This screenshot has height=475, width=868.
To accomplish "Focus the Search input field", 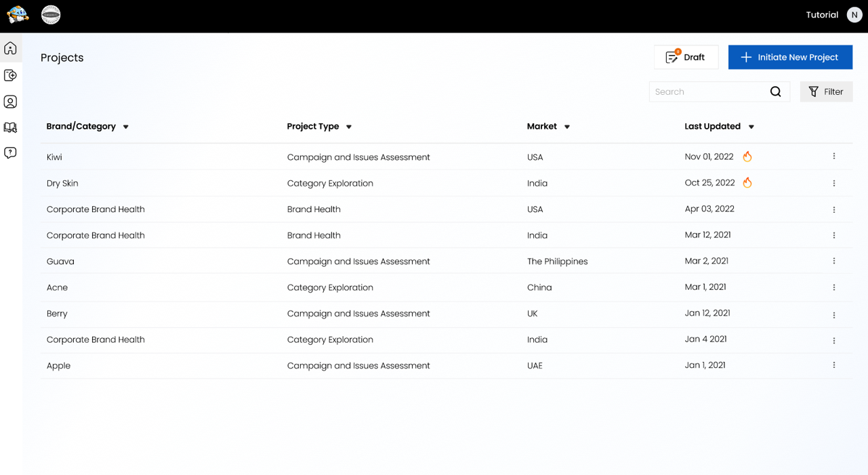I will (x=708, y=92).
